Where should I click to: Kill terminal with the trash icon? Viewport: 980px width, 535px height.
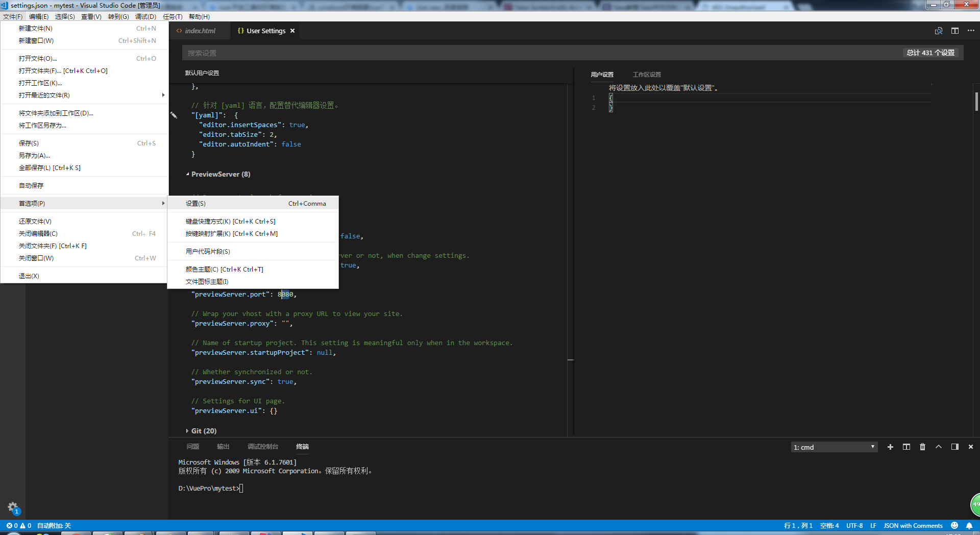tap(922, 447)
